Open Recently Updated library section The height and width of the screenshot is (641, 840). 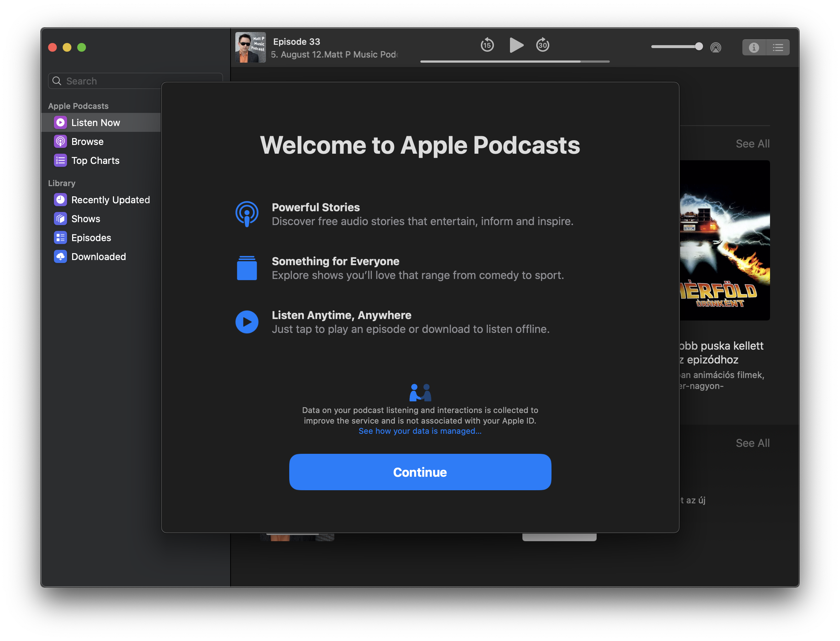(110, 200)
